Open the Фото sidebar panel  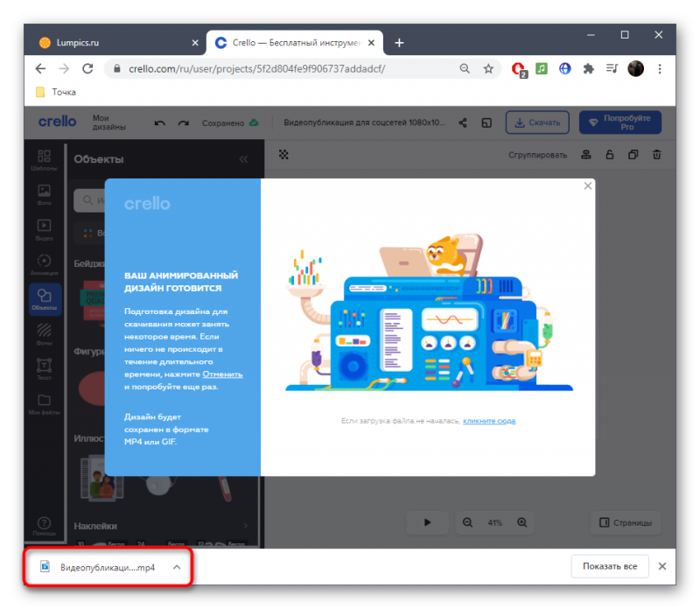point(44,194)
